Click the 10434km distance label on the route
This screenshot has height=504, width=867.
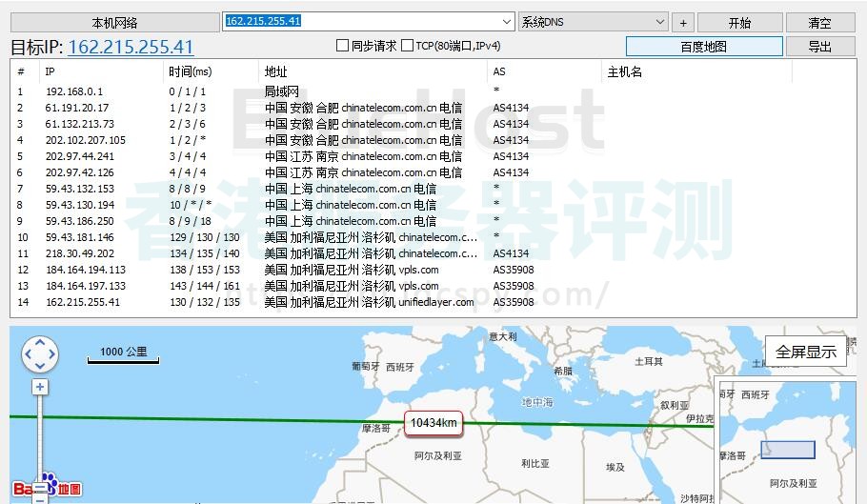[x=433, y=423]
